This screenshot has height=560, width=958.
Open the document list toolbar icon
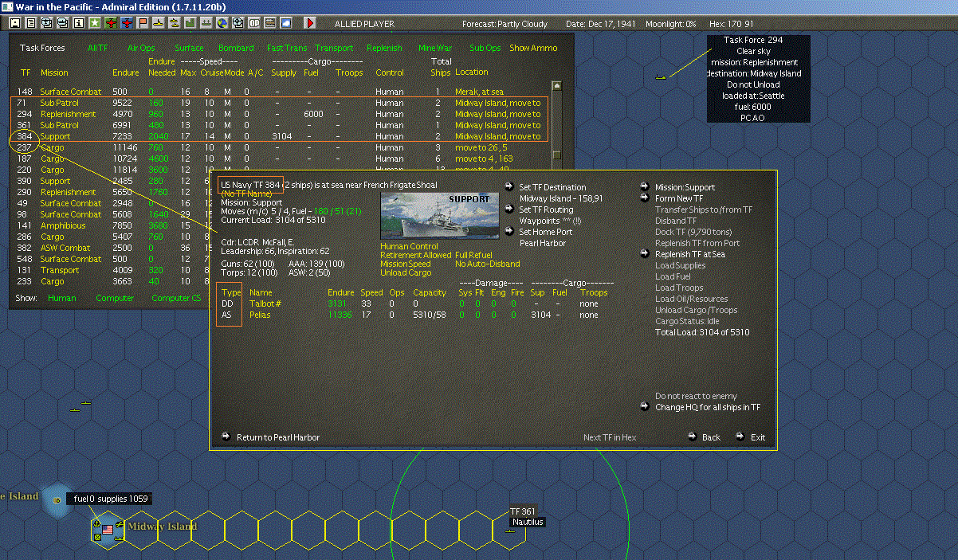point(31,23)
